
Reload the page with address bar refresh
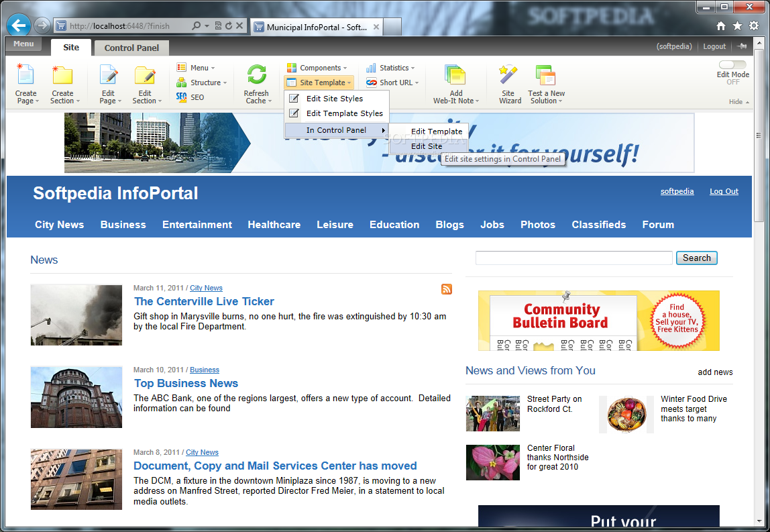coord(229,25)
